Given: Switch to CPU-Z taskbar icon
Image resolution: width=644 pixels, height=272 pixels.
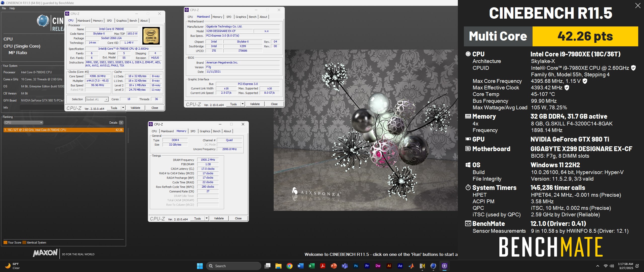Looking at the screenshot, I should 444,266.
